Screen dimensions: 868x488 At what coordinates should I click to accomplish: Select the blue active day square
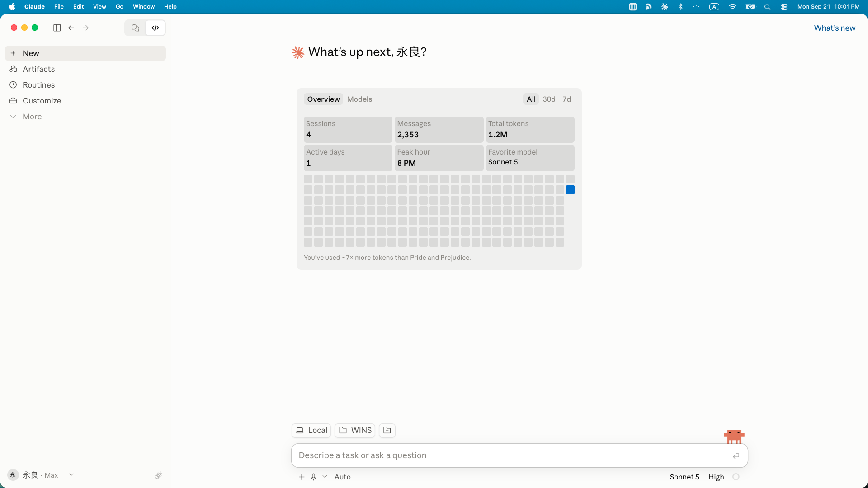point(570,190)
